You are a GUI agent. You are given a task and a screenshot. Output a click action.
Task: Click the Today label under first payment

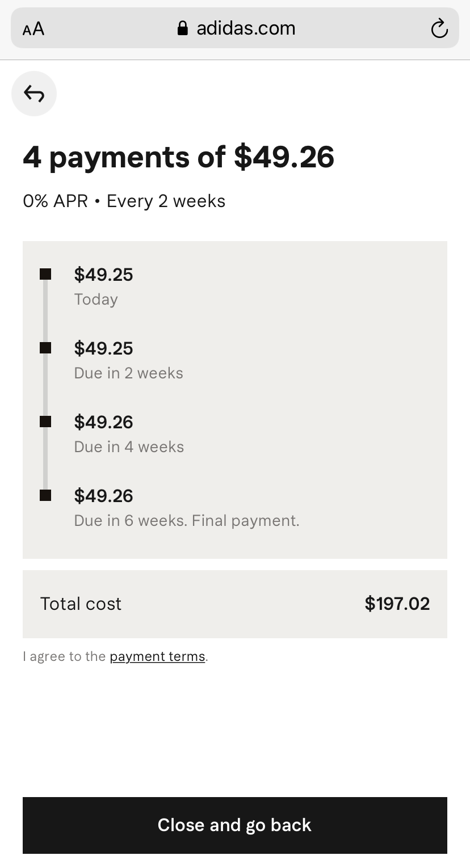pyautogui.click(x=96, y=300)
